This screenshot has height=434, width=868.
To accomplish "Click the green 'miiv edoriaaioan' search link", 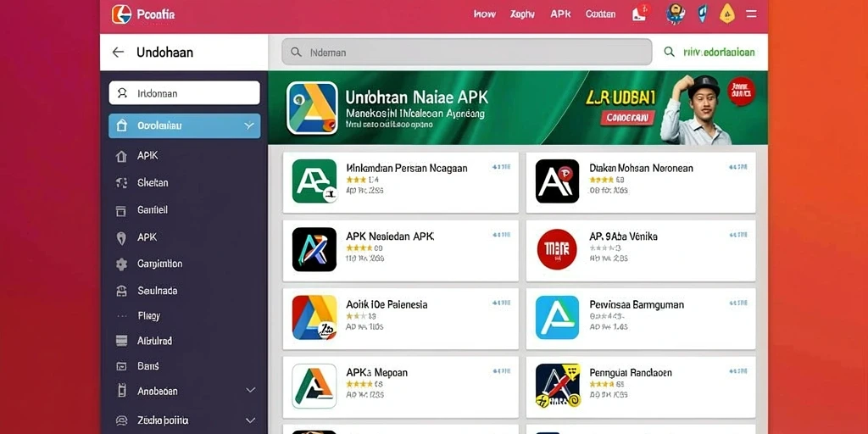I will (719, 52).
